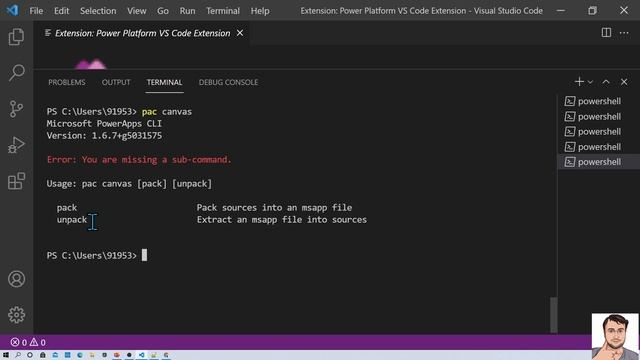
Task: Select the second powershell terminal
Action: 598,117
